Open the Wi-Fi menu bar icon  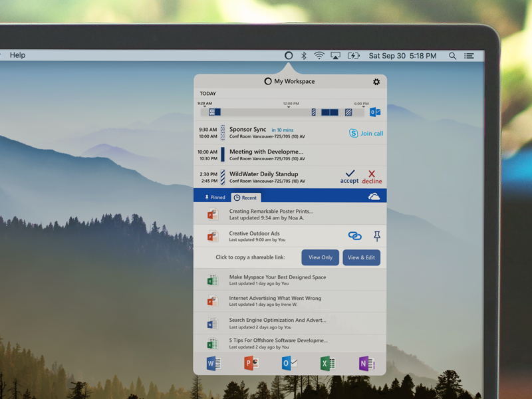[319, 55]
